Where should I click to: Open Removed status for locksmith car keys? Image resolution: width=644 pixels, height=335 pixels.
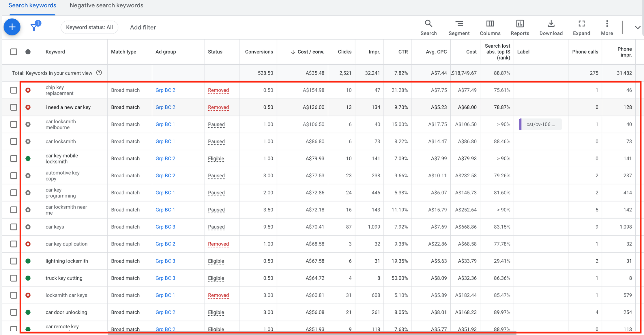tap(218, 295)
